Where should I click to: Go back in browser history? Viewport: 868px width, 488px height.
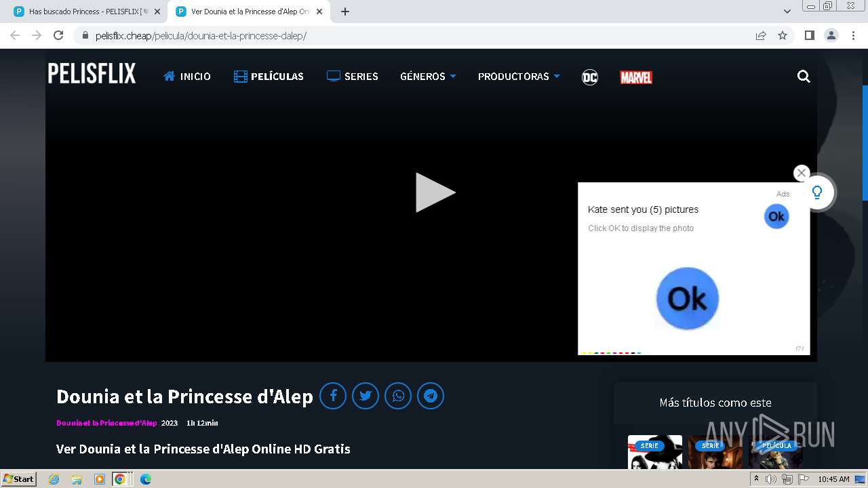click(15, 35)
